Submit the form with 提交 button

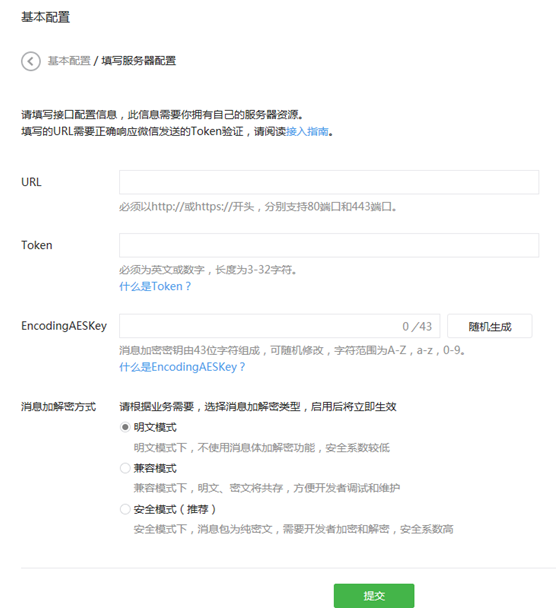[x=374, y=595]
